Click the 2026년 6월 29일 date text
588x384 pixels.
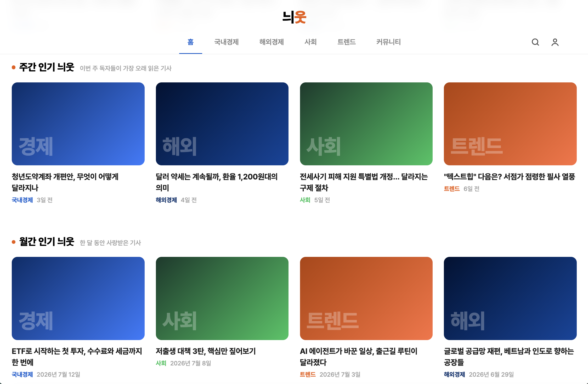(x=491, y=374)
